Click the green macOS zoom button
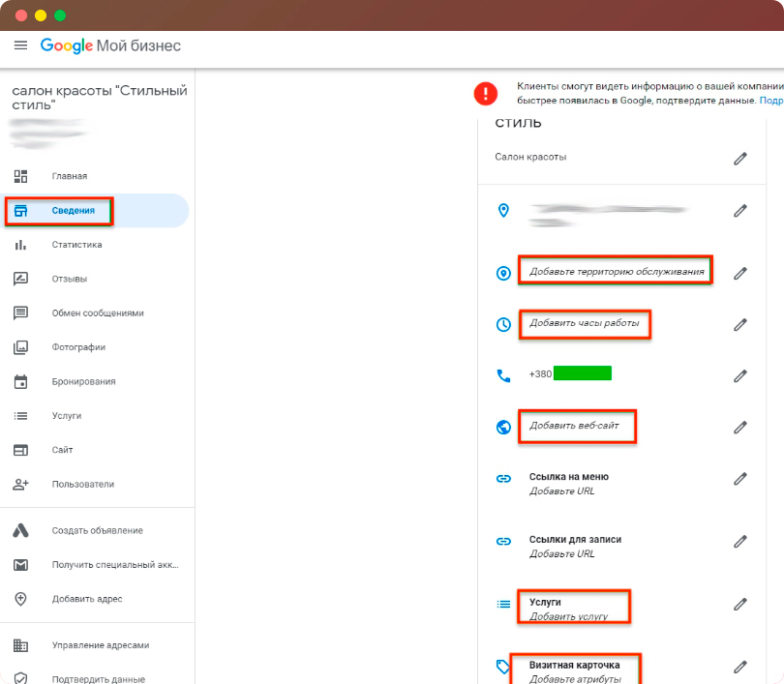The image size is (784, 684). [60, 15]
